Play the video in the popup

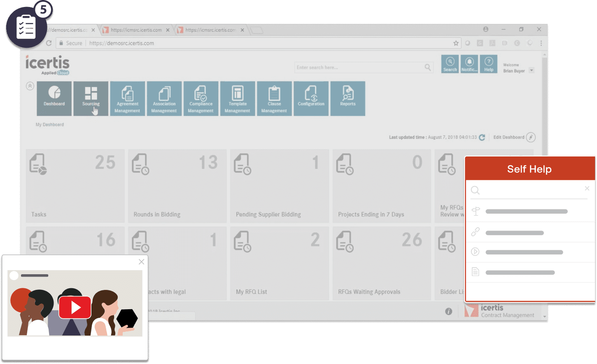click(75, 307)
